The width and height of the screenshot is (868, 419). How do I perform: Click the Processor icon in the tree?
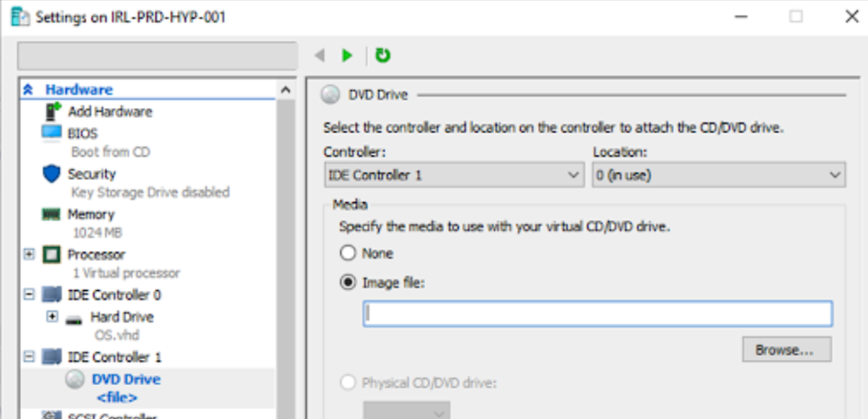pos(52,254)
